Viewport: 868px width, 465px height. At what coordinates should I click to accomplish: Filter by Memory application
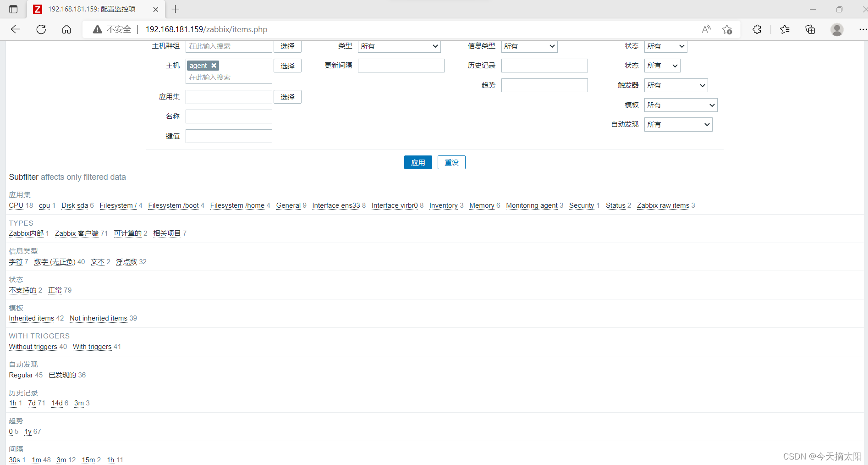[x=482, y=205]
